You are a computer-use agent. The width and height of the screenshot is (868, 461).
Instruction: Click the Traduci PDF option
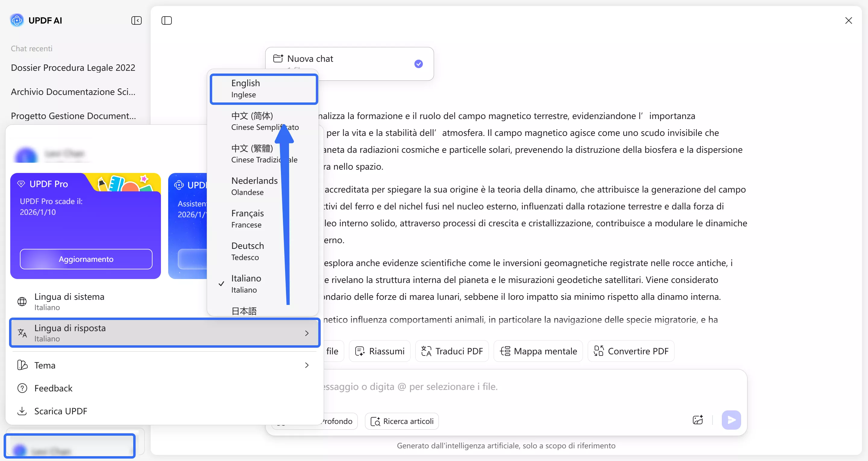(x=452, y=351)
